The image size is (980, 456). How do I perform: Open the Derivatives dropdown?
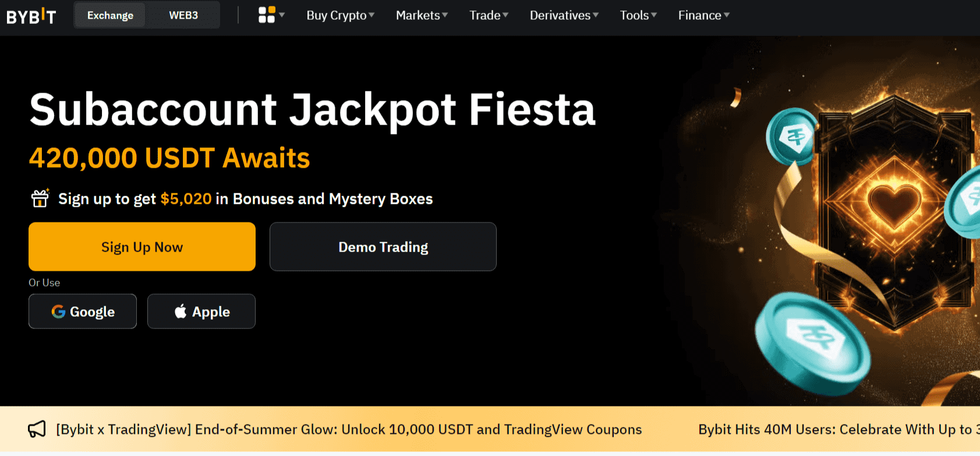563,15
